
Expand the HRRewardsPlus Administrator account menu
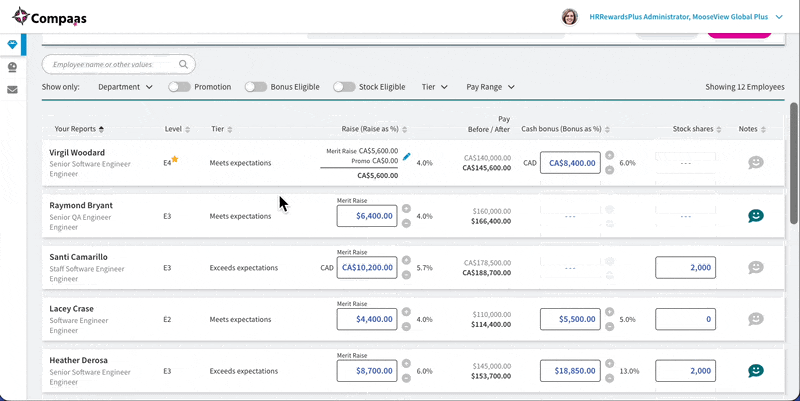tap(686, 17)
